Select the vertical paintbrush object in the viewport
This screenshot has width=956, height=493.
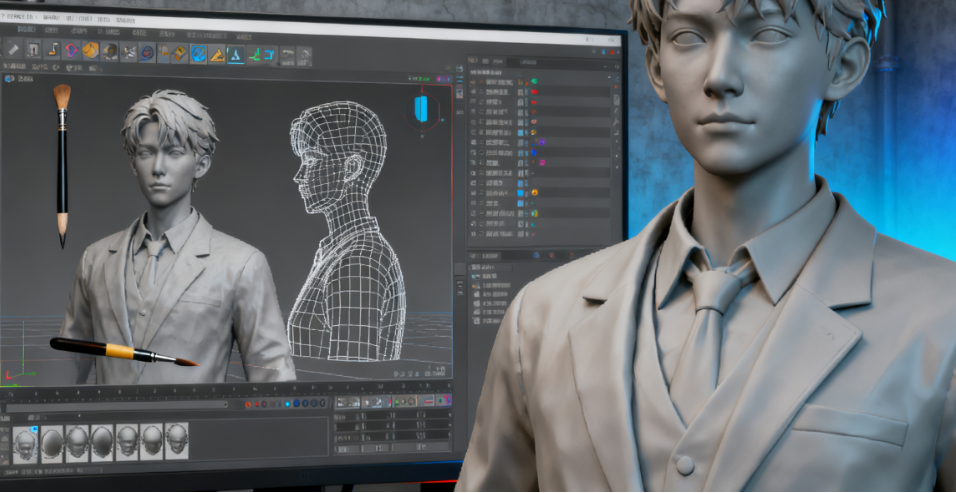(62, 165)
